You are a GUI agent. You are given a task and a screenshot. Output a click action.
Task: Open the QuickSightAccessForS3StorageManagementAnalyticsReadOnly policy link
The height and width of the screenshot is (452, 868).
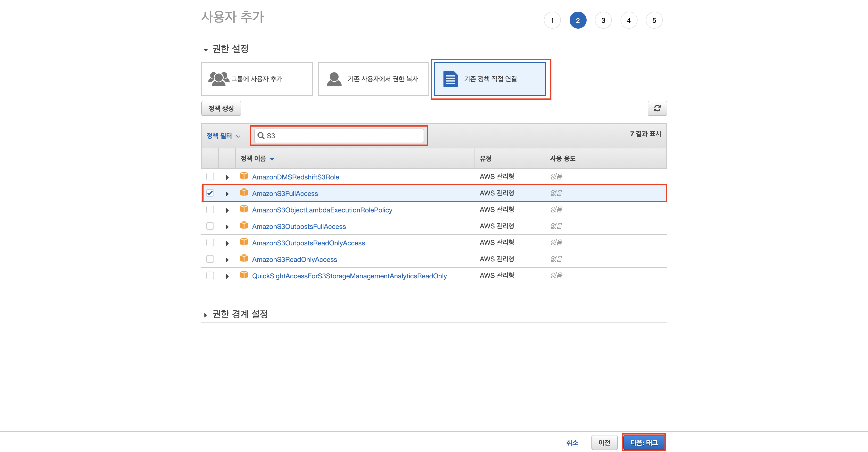pyautogui.click(x=349, y=276)
